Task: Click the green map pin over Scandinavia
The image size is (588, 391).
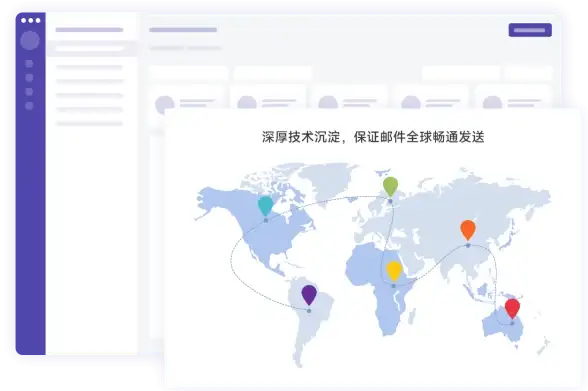Action: pyautogui.click(x=390, y=186)
